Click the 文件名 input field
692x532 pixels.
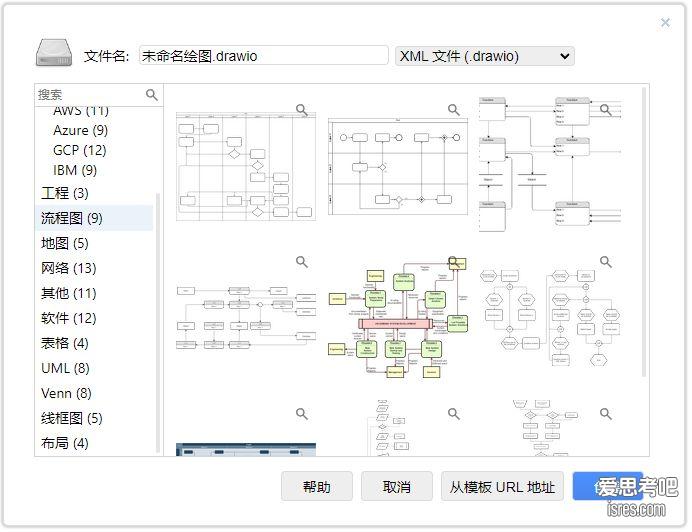pos(263,56)
